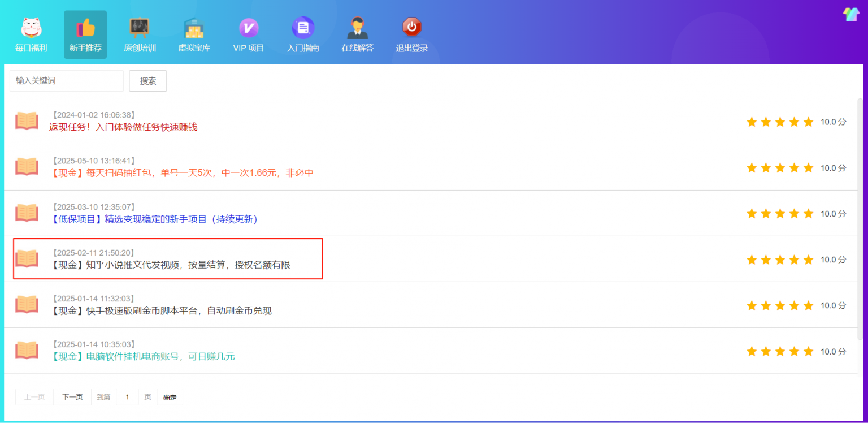Open the 返现任务 入门体验 red link
The height and width of the screenshot is (423, 868).
pyautogui.click(x=123, y=127)
